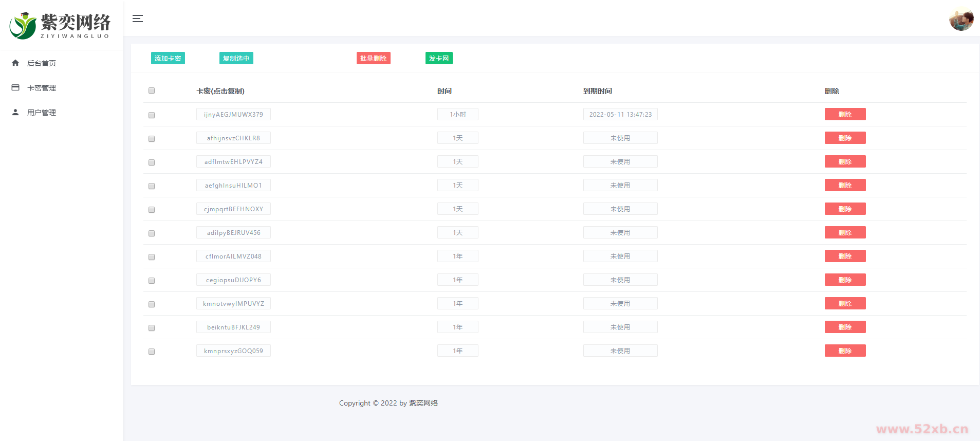Check the box for kmnotvwyIMPUVYZ
Screen dimensions: 980x441
[152, 304]
